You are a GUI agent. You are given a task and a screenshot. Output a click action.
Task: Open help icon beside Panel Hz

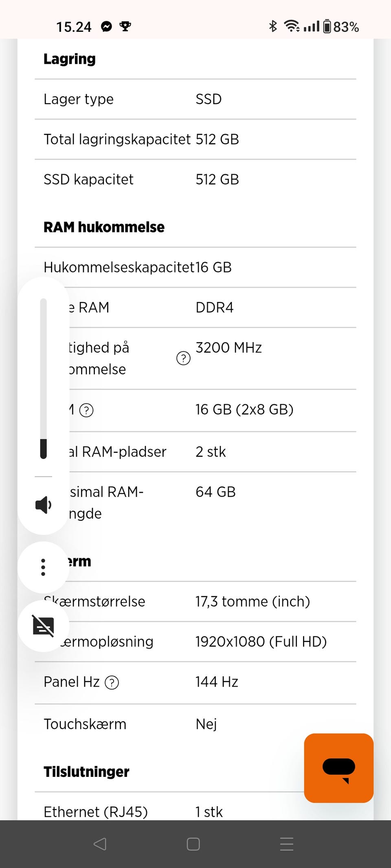pyautogui.click(x=112, y=682)
